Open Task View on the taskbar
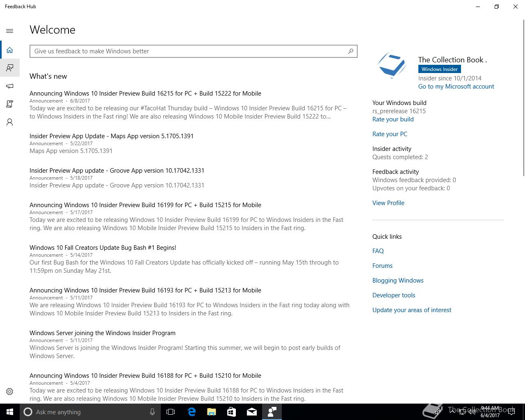The height and width of the screenshot is (420, 525). pyautogui.click(x=171, y=412)
